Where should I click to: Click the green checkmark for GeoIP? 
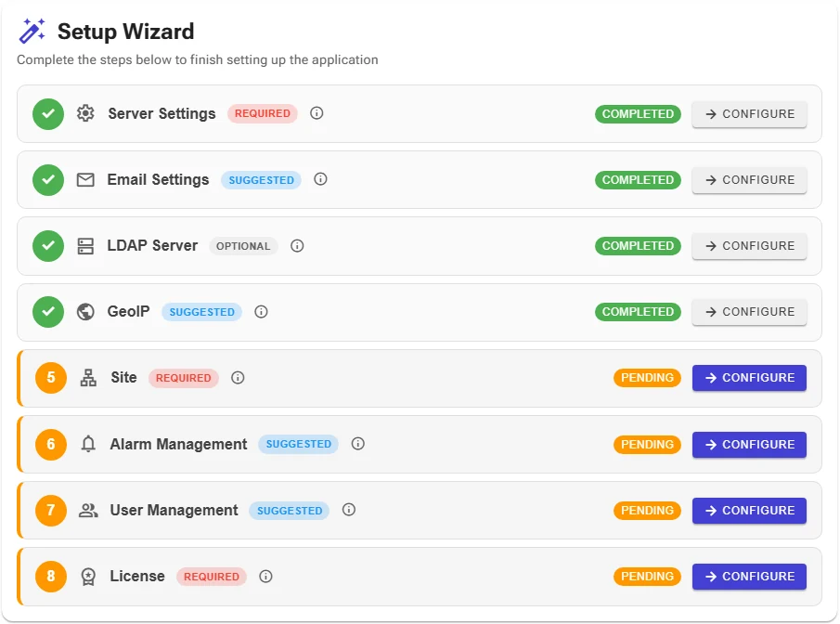click(x=48, y=312)
